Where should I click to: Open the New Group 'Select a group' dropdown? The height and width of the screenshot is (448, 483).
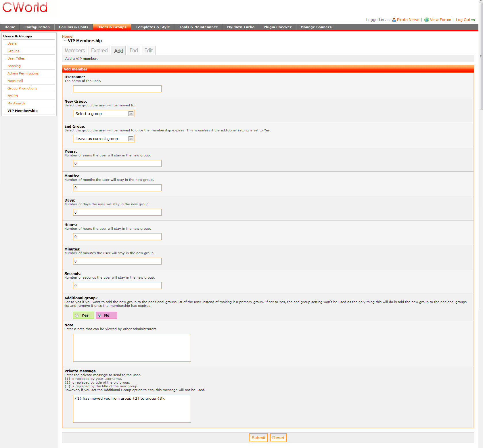coord(104,114)
